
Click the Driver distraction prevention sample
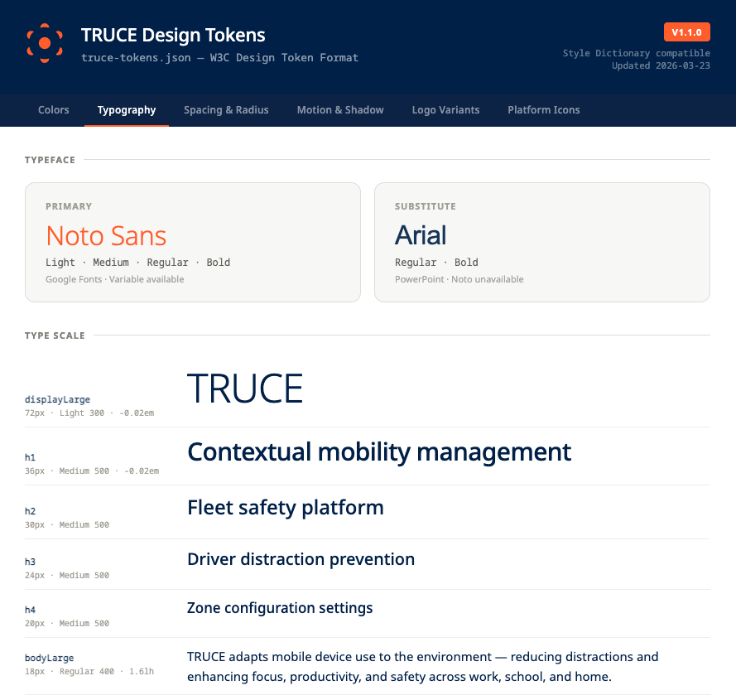[x=301, y=559]
